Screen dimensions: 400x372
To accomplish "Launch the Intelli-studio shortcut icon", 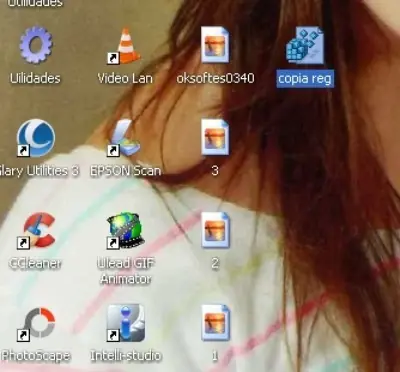I will [125, 323].
